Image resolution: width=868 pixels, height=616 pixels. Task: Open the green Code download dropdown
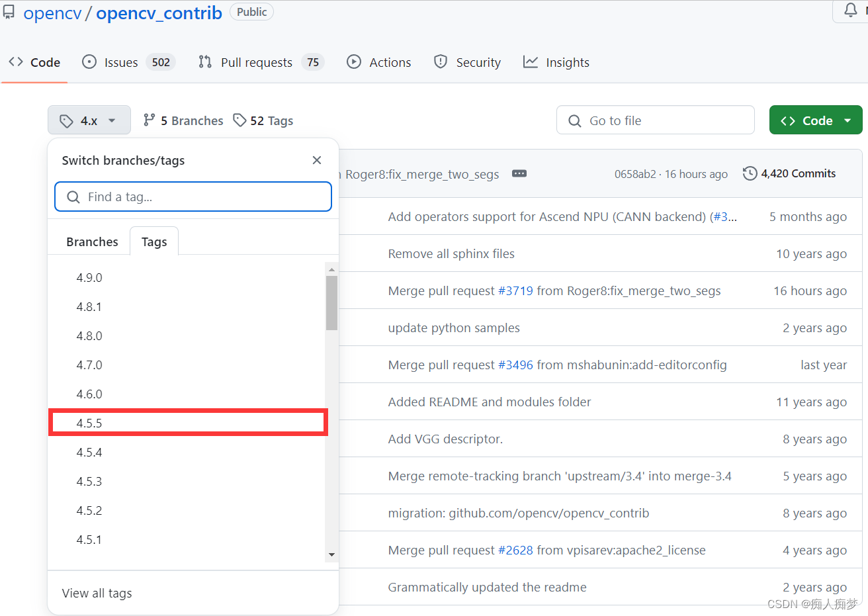(816, 120)
